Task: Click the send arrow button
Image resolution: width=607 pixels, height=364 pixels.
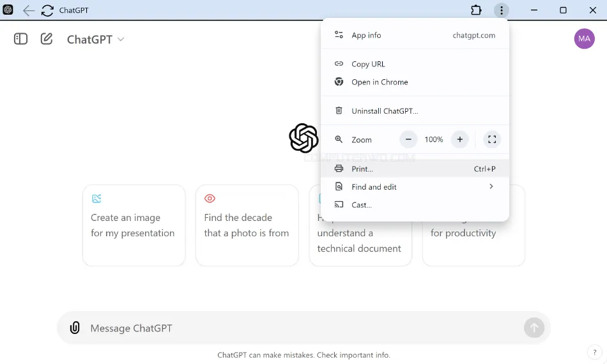Action: (534, 328)
